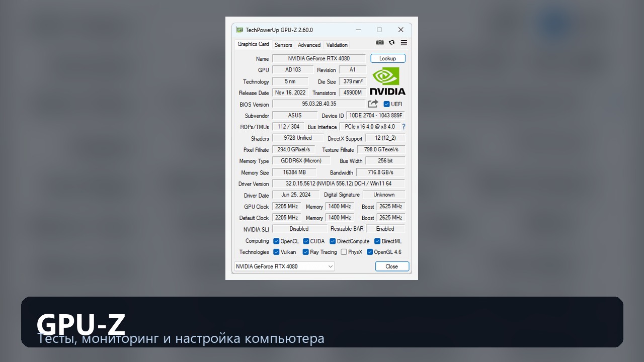Enable the PhysX checkbox
This screenshot has height=362, width=644.
(344, 252)
